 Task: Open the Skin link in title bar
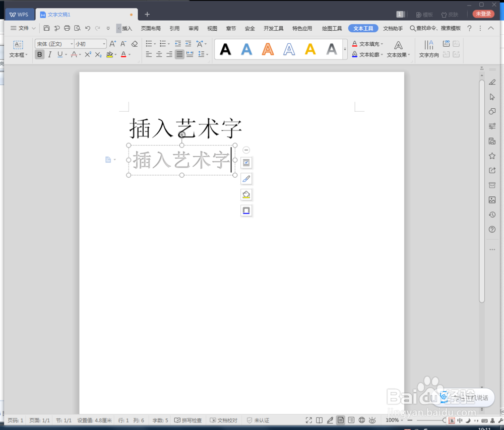click(450, 15)
